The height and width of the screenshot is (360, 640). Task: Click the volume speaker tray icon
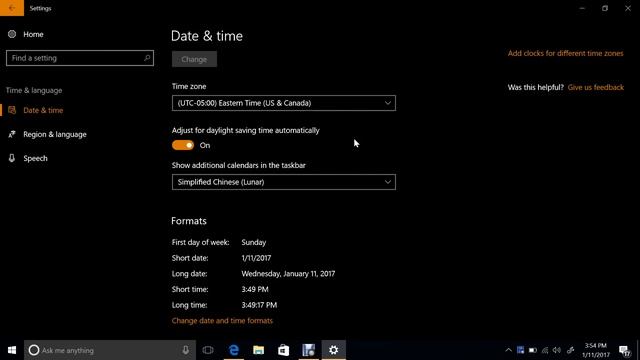point(557,350)
